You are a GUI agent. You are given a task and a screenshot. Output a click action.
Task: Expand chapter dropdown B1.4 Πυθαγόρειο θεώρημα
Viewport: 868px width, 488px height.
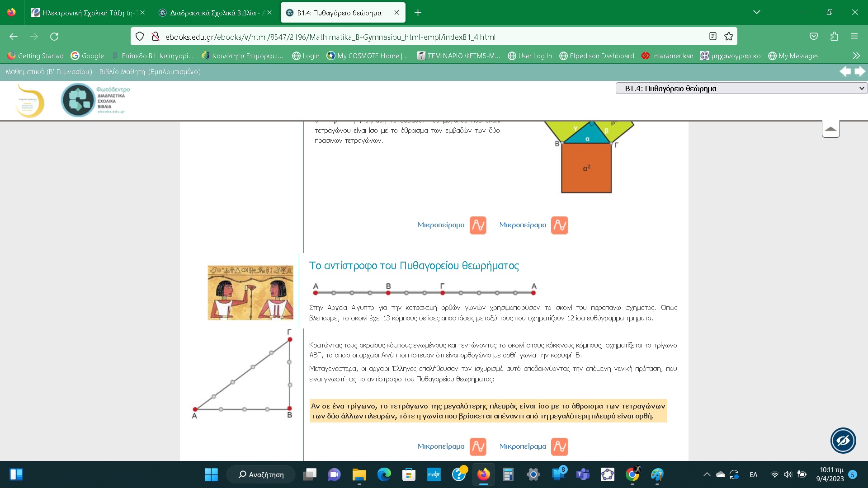click(x=741, y=89)
